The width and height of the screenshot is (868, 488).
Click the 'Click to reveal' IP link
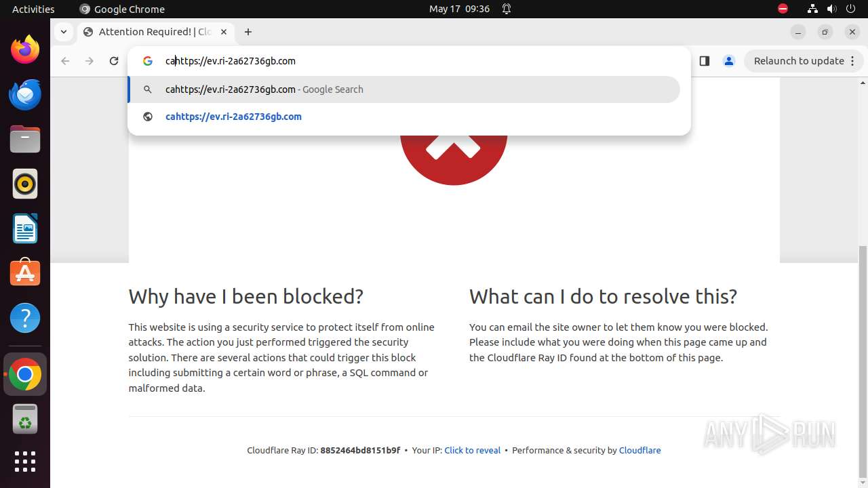tap(473, 450)
